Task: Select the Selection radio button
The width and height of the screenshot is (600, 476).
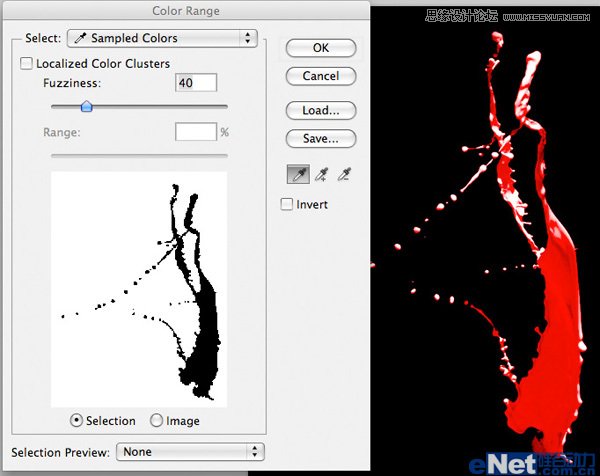Action: click(x=77, y=421)
